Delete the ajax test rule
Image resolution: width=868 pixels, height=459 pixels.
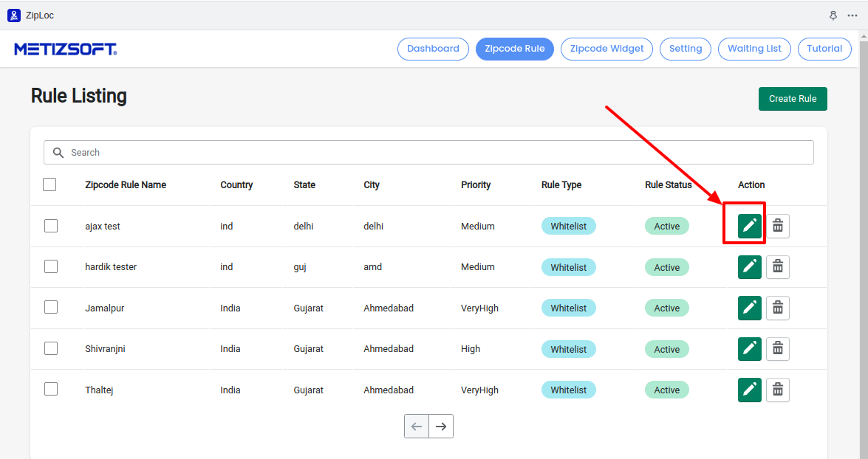[x=777, y=226]
